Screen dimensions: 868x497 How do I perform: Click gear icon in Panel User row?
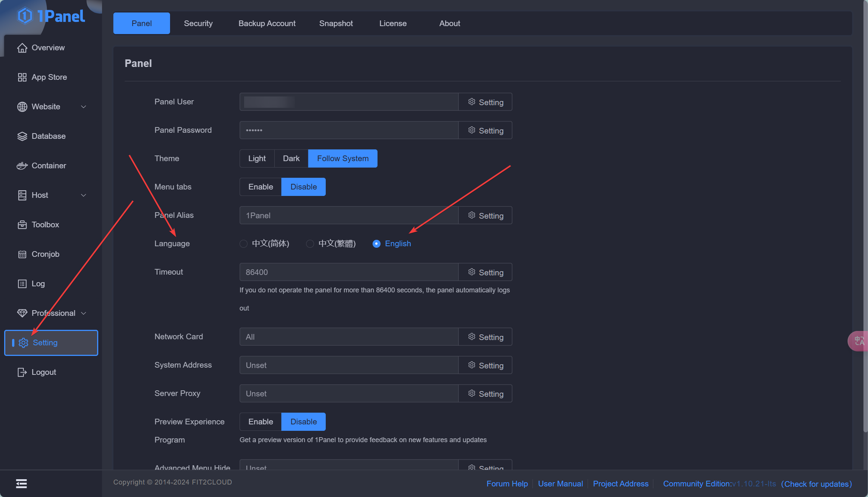click(x=472, y=102)
